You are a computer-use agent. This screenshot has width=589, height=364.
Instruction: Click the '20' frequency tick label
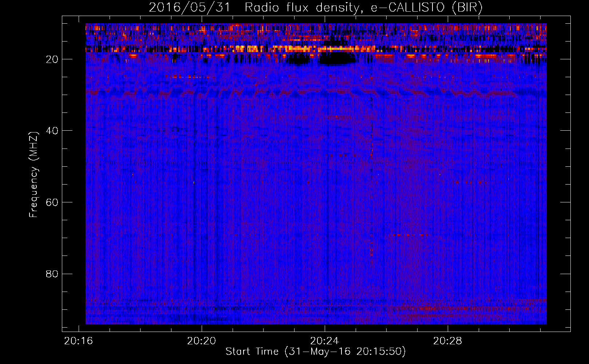(52, 59)
